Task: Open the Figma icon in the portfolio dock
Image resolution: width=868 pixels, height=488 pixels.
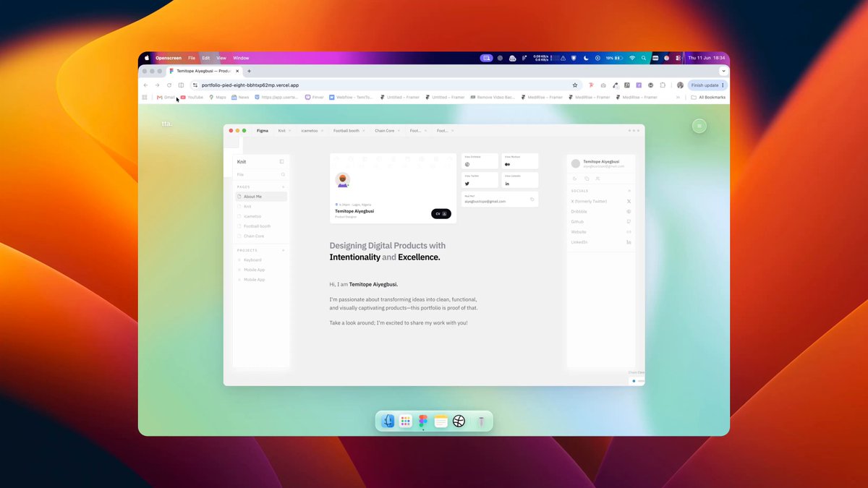Action: click(x=423, y=421)
